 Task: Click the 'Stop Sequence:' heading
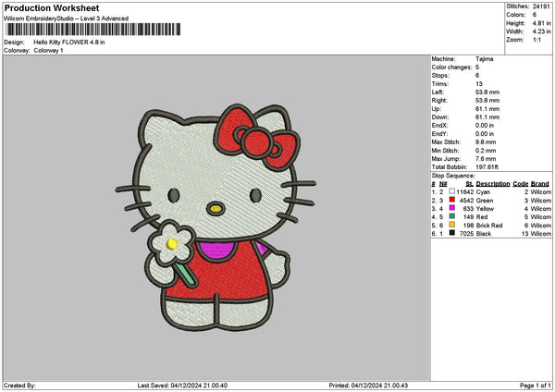pos(453,176)
